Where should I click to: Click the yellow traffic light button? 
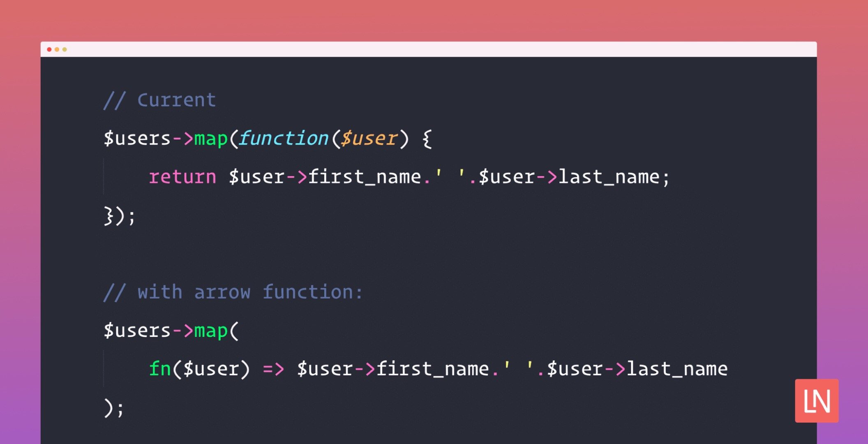(57, 49)
